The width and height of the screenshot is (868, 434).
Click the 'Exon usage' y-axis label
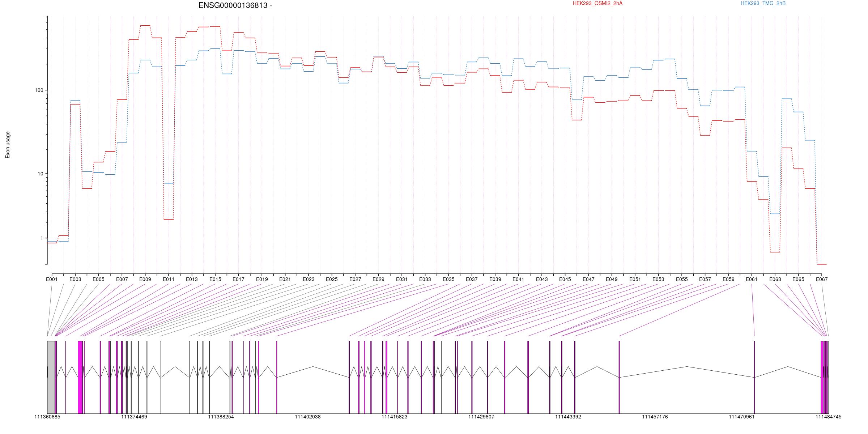(x=8, y=145)
